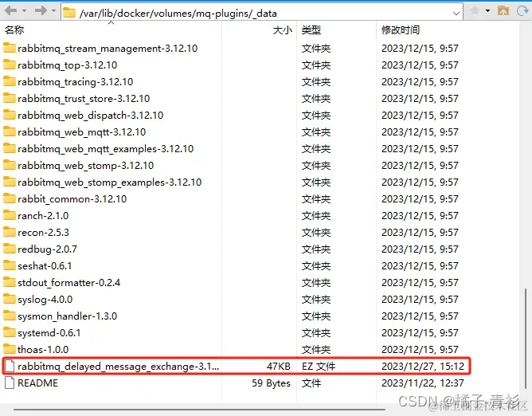Select folder icon of rabbitmq_stream_management-3.12.10
This screenshot has width=532, height=416.
point(10,48)
